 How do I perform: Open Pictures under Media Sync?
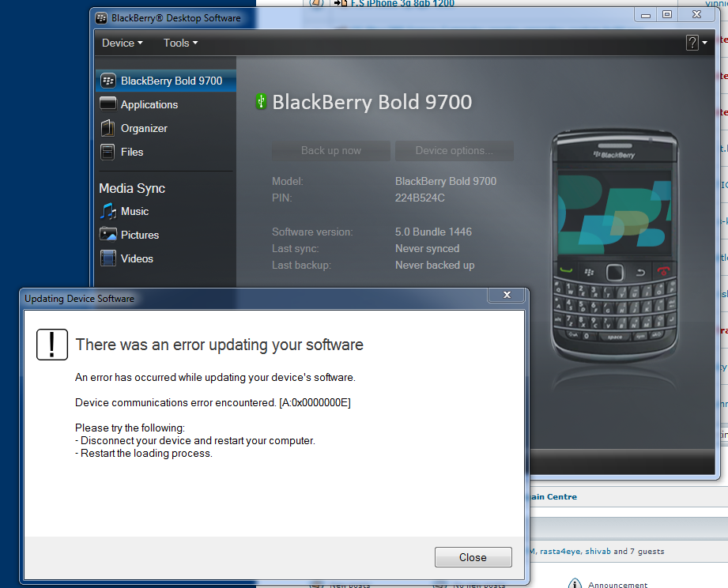(x=140, y=236)
